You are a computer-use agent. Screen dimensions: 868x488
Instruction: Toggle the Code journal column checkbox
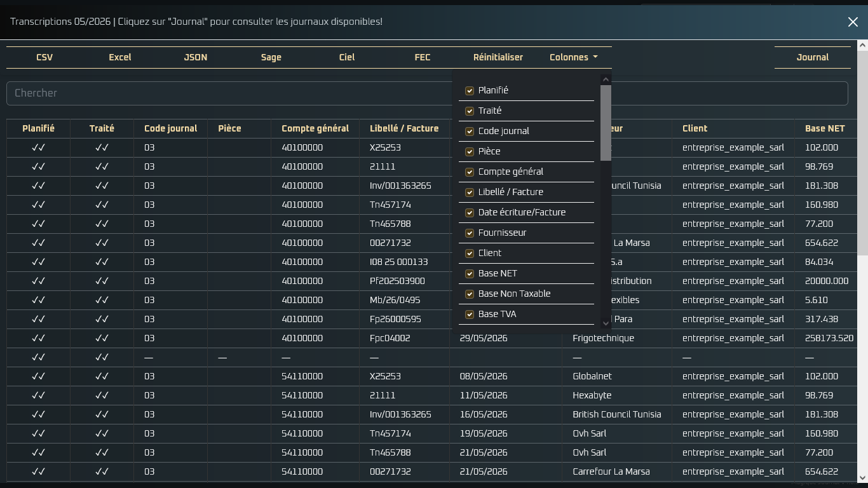coord(470,132)
